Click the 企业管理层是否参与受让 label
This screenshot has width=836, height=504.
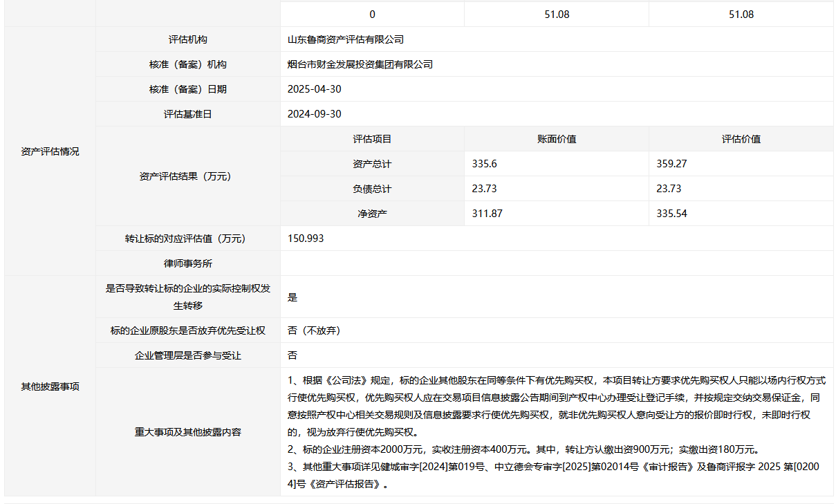[187, 355]
